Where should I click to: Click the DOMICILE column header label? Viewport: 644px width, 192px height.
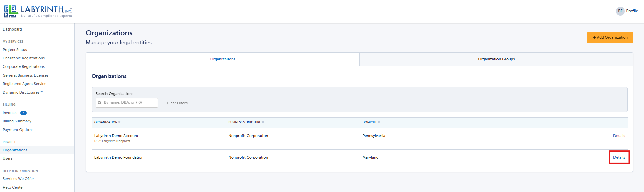click(x=370, y=122)
